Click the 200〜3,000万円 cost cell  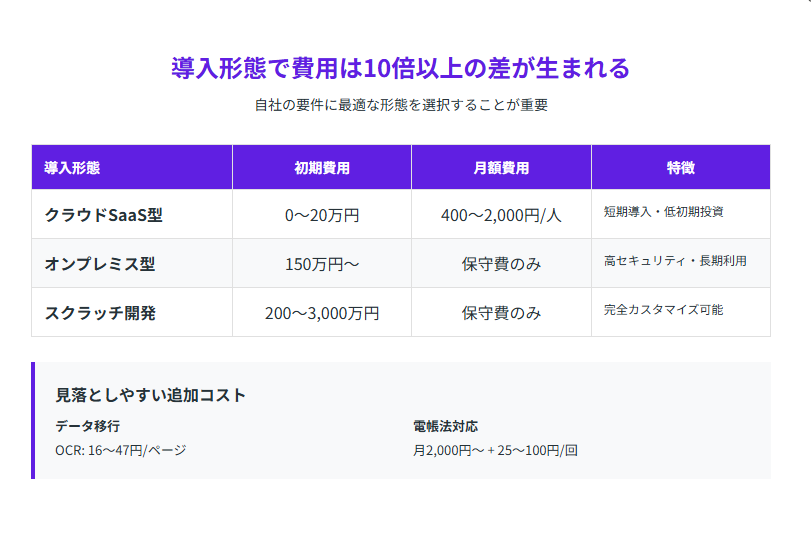point(321,313)
